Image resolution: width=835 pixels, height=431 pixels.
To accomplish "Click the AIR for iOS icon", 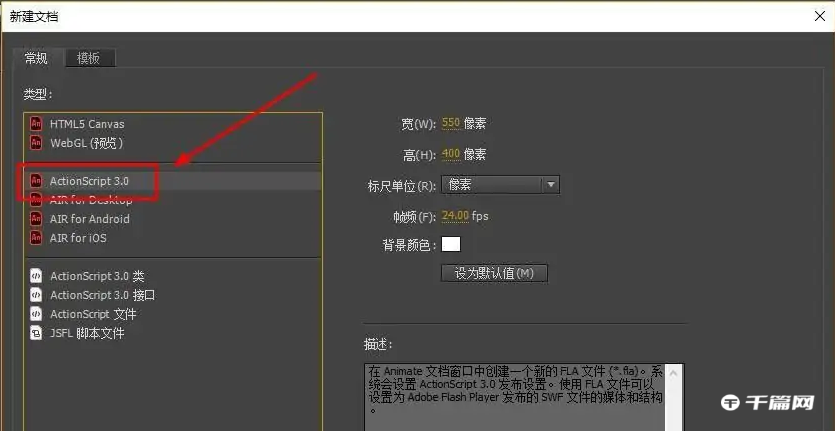I will pyautogui.click(x=36, y=238).
